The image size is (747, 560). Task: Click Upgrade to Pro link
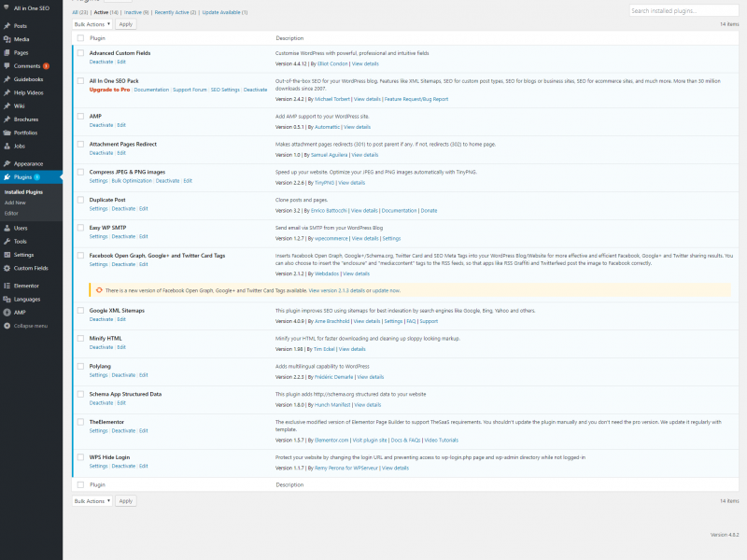point(109,90)
